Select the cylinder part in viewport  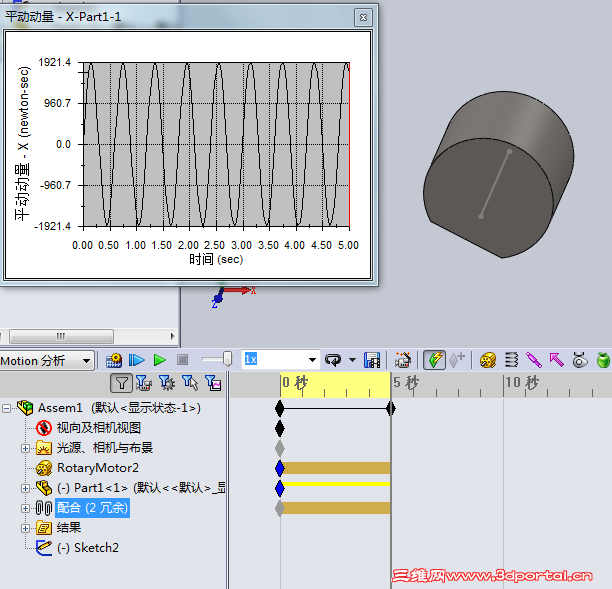498,174
